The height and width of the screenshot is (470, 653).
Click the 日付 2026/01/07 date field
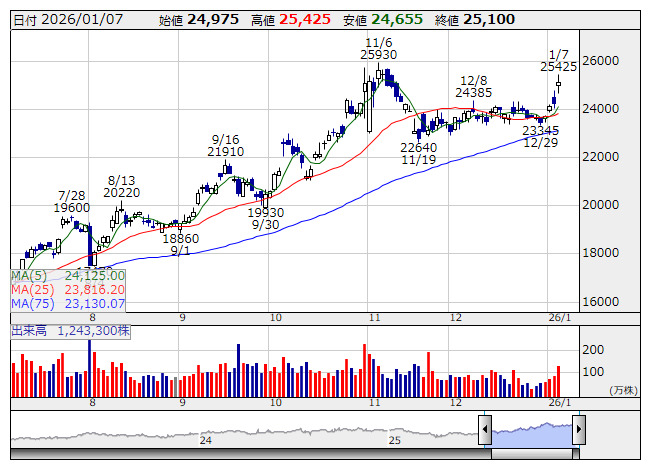68,20
